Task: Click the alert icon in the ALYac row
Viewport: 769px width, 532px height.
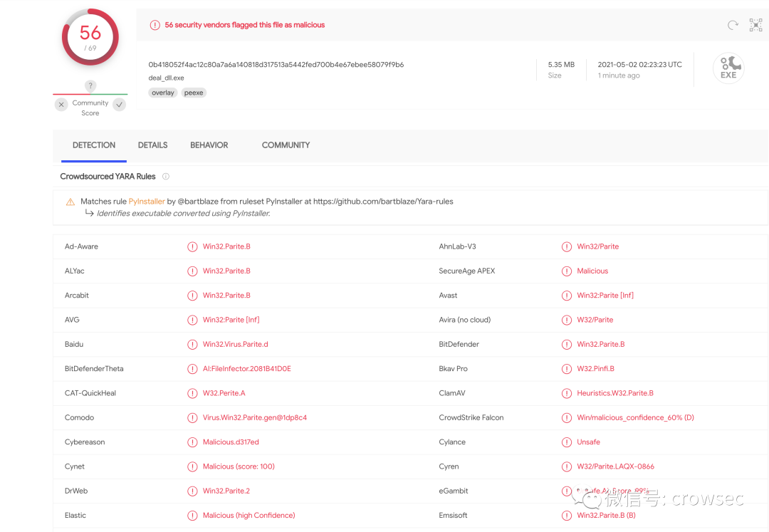Action: (x=192, y=271)
